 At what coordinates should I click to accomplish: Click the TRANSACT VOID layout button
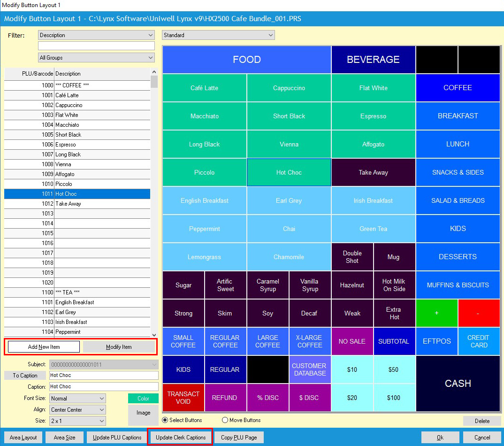tap(183, 398)
